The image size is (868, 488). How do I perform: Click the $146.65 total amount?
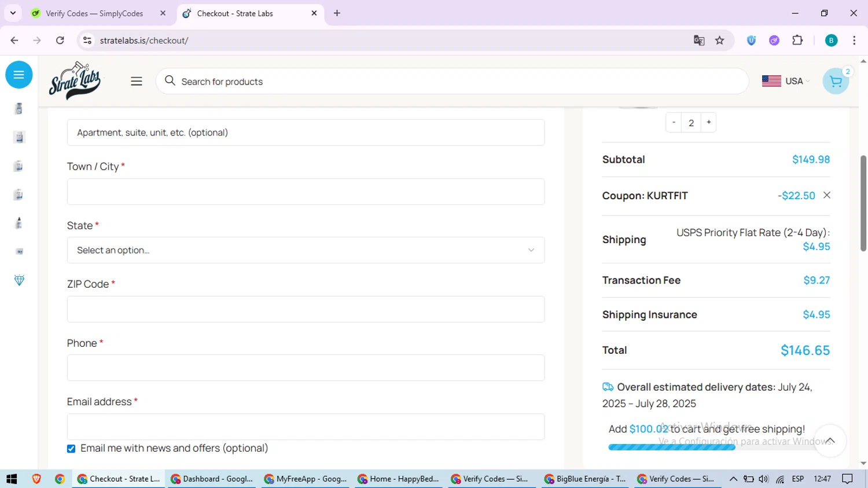pos(805,350)
